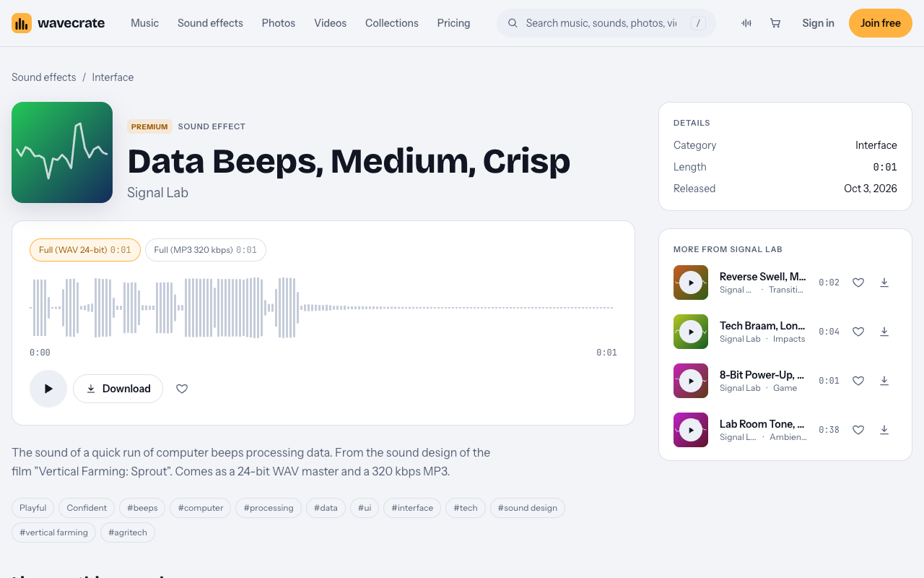Viewport: 924px width, 578px height.
Task: Filter by the Playful tag
Action: tap(33, 508)
